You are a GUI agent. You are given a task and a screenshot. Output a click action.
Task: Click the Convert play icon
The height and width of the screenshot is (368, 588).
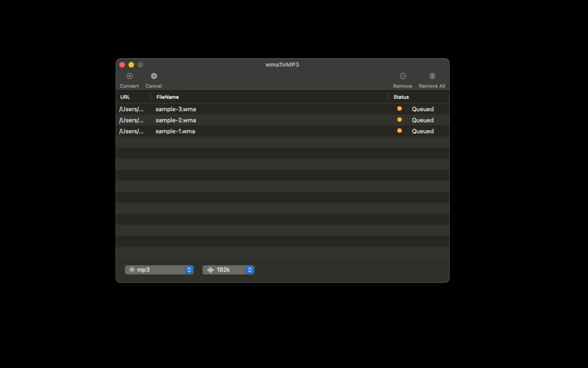click(x=130, y=76)
